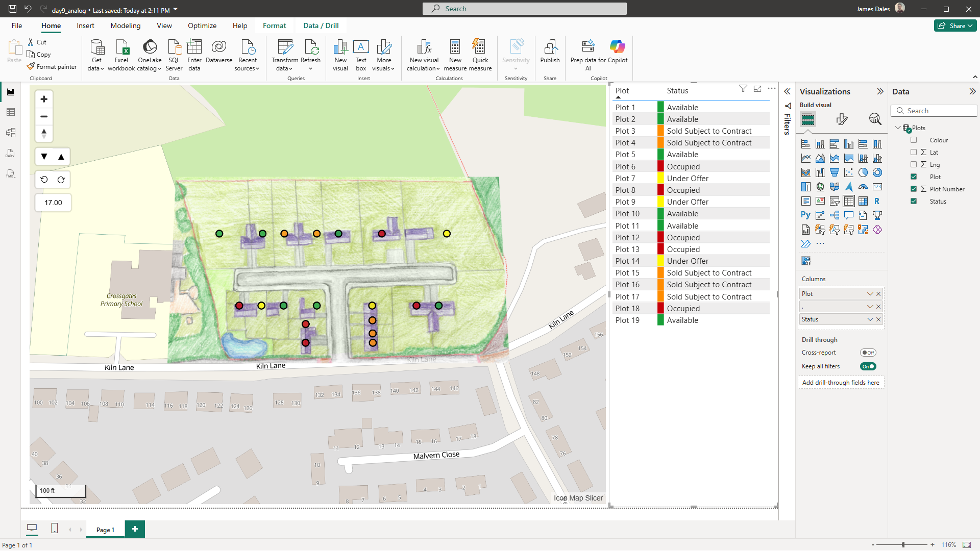Enable Cross-report drill through toggle

[x=868, y=353]
